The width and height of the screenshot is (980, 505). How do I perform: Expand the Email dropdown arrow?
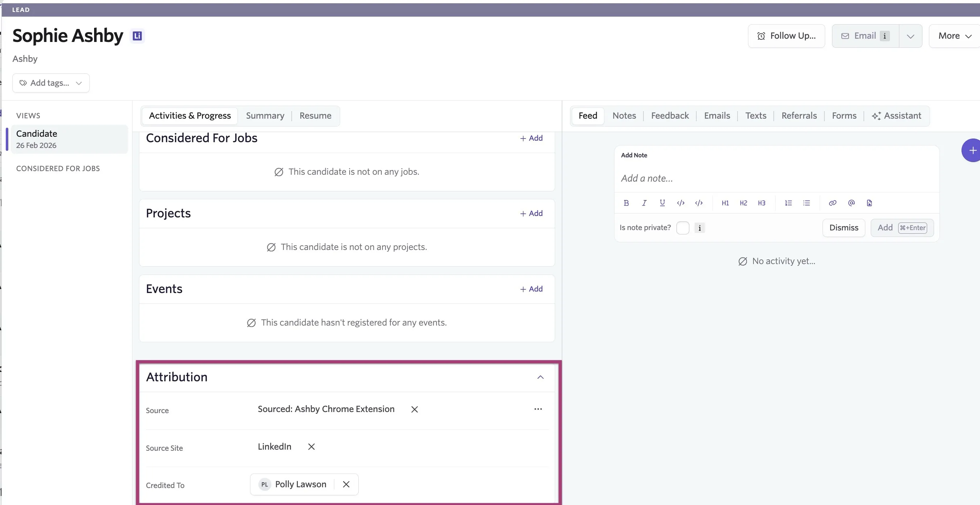pos(911,36)
